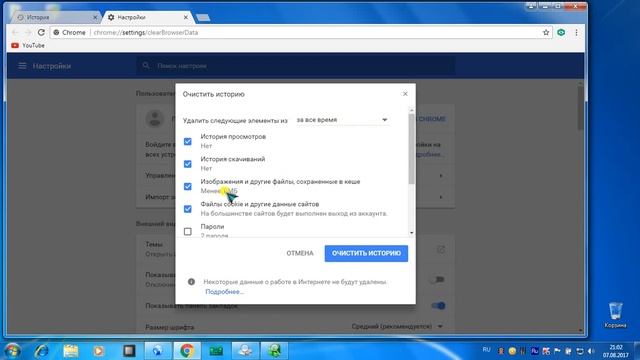Viewport: 640px width, 360px height.
Task: Close the Настройки tab
Action: pos(186,18)
